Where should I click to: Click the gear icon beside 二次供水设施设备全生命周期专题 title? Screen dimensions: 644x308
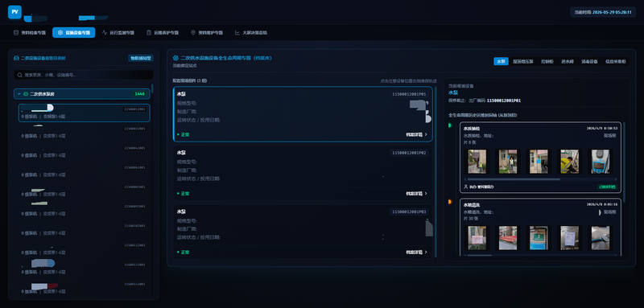click(175, 58)
